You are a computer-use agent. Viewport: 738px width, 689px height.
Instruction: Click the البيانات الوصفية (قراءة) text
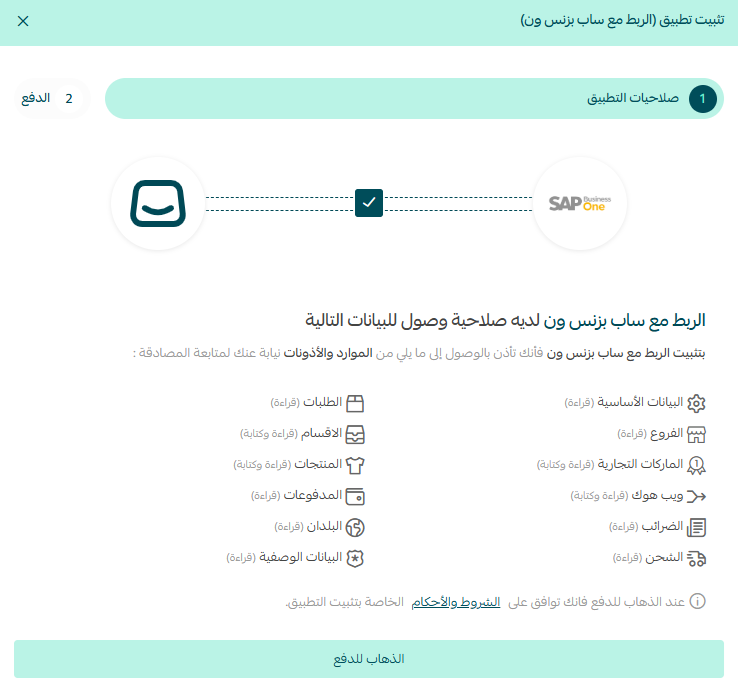pyautogui.click(x=284, y=558)
